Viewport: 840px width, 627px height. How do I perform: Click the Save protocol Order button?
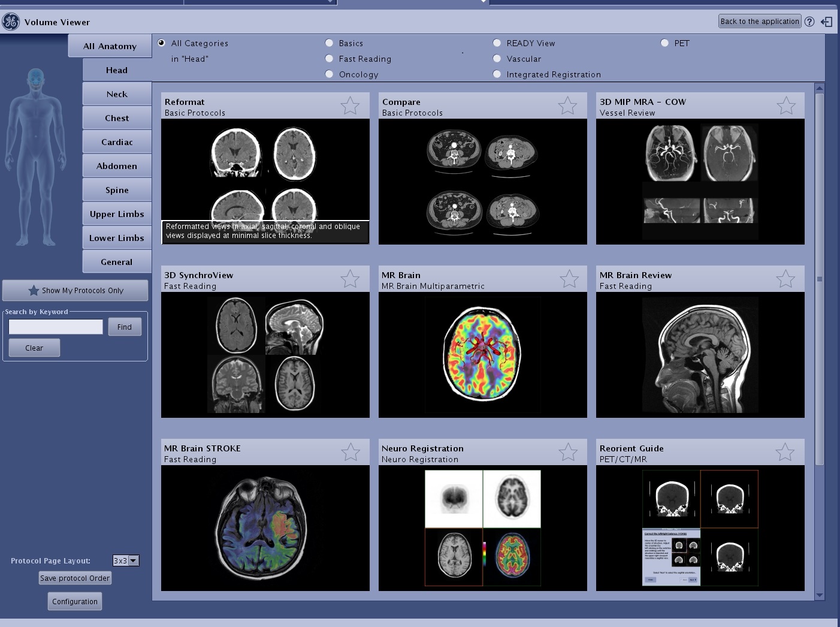[75, 578]
